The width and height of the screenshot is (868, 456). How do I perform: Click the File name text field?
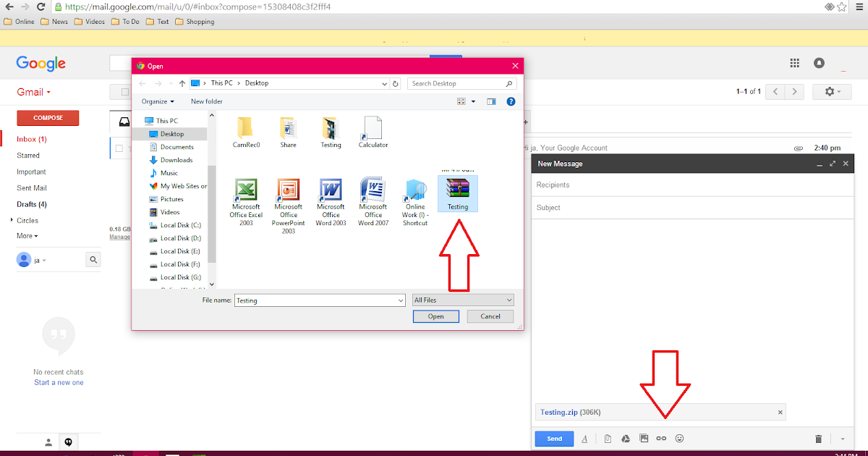315,300
